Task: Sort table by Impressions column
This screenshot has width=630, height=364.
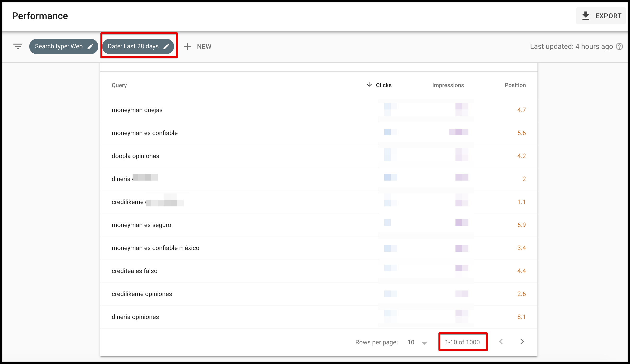Action: click(x=448, y=85)
